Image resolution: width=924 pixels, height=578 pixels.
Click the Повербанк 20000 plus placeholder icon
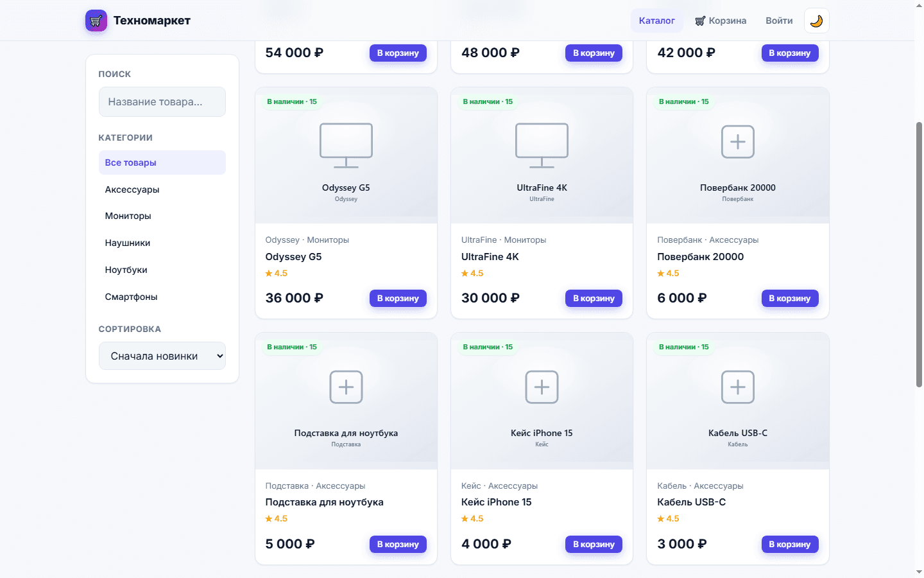pyautogui.click(x=738, y=142)
